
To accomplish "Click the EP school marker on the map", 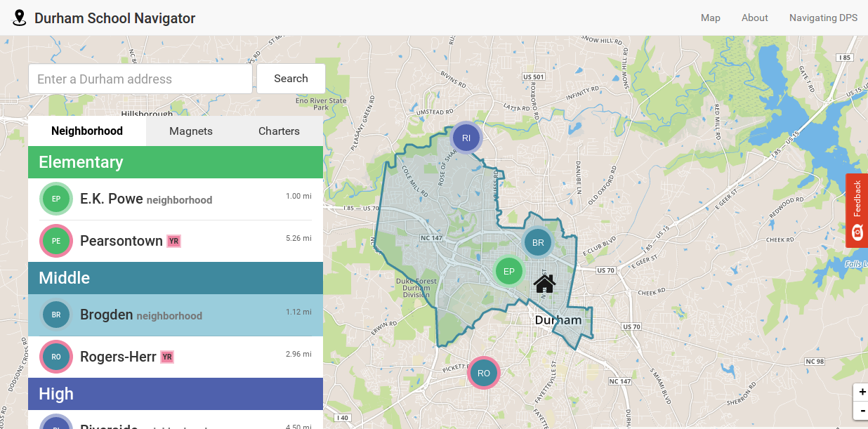I will (x=509, y=272).
